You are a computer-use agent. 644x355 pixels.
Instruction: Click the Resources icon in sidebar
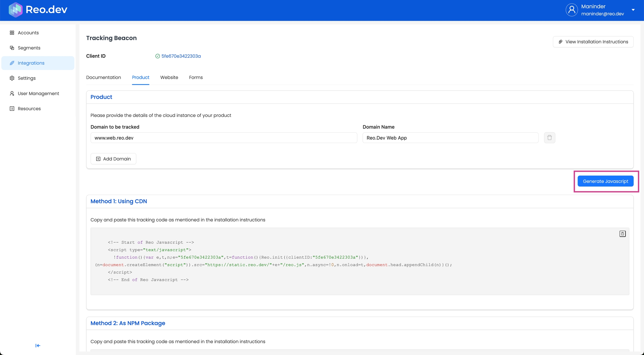tap(12, 109)
